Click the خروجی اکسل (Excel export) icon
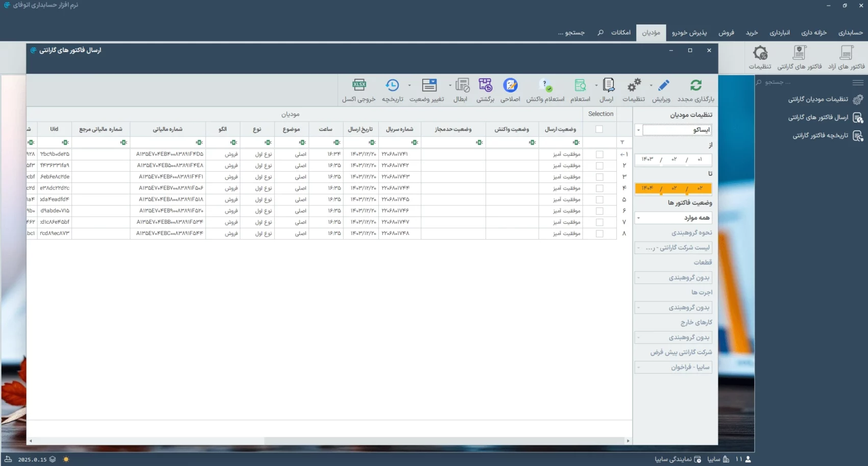Image resolution: width=868 pixels, height=466 pixels. [x=359, y=85]
